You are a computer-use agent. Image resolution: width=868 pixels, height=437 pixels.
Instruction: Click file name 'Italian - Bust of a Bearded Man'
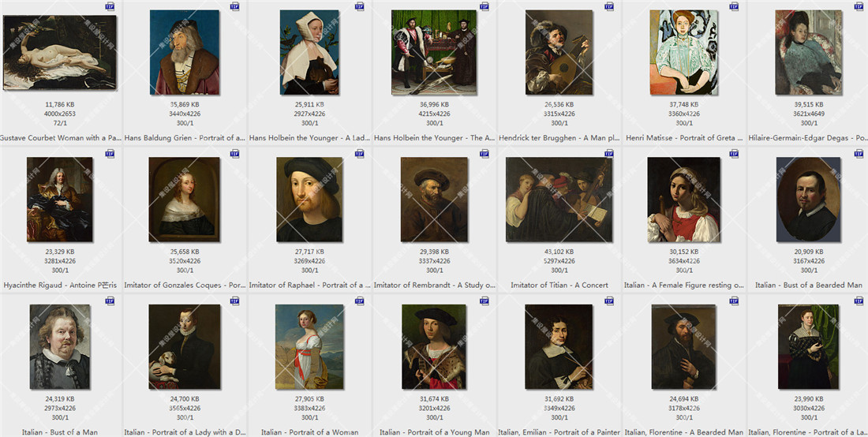click(x=809, y=285)
